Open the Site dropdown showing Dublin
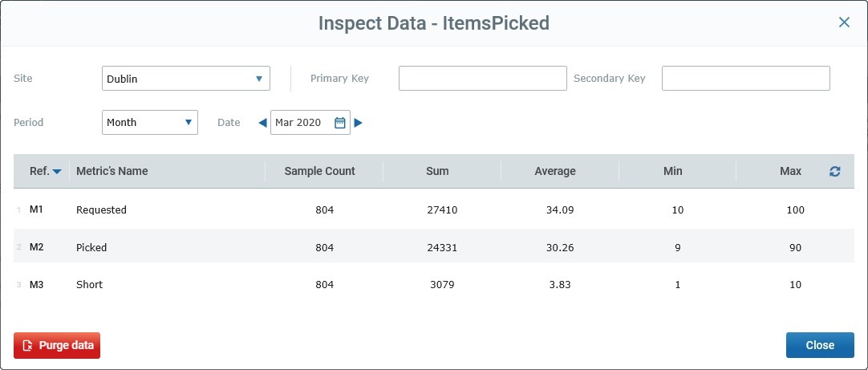 [186, 79]
